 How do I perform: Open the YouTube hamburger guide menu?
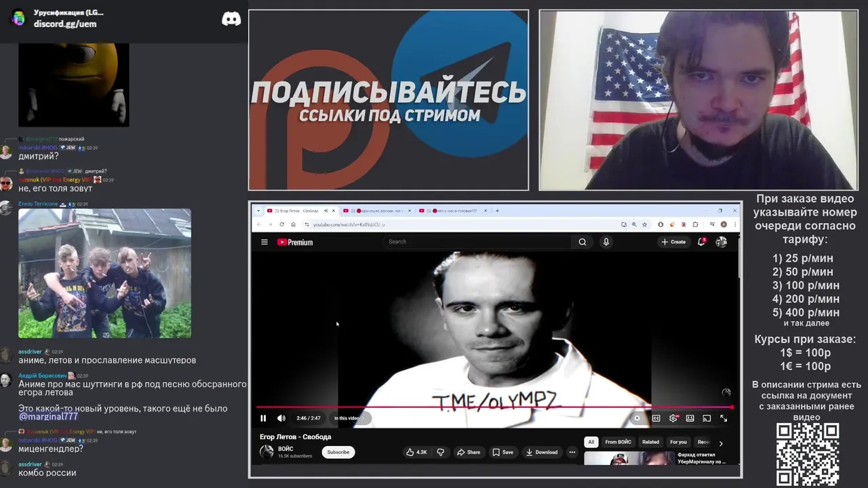point(264,242)
